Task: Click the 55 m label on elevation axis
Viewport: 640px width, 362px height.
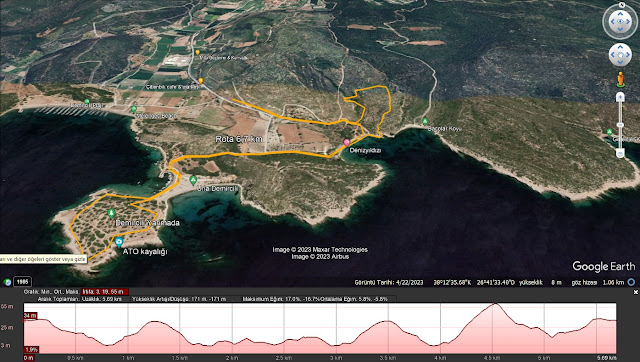Action: (7, 306)
